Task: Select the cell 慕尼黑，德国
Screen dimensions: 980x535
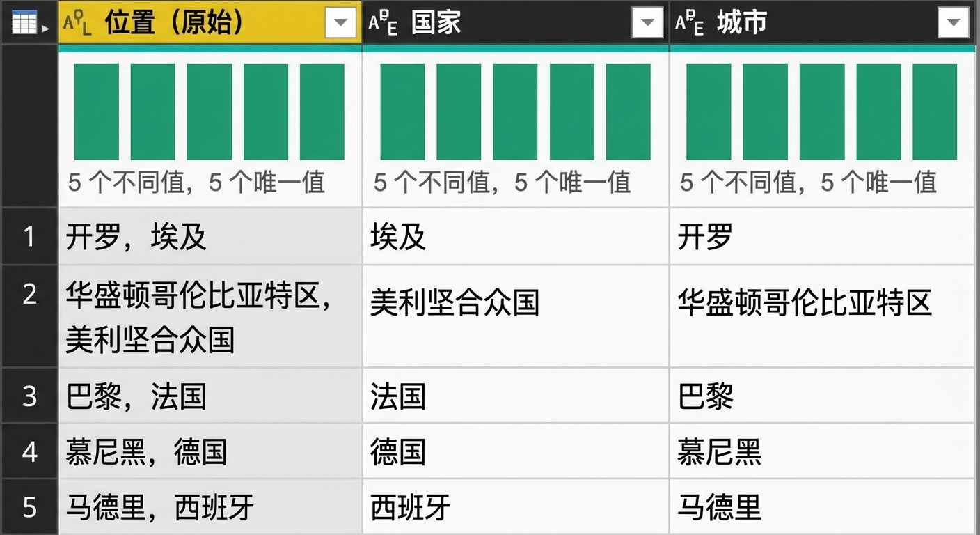Action: click(210, 451)
